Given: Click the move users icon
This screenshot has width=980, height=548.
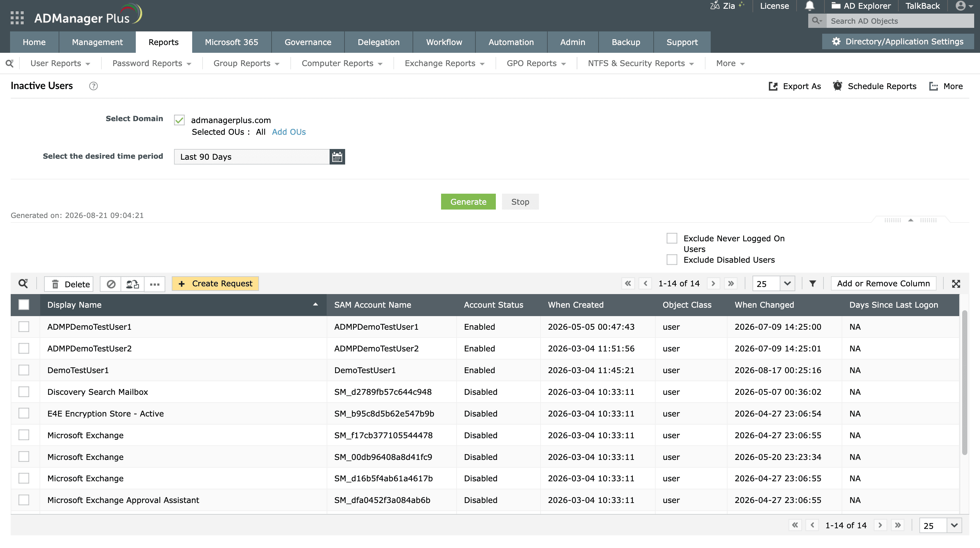Looking at the screenshot, I should [x=133, y=284].
